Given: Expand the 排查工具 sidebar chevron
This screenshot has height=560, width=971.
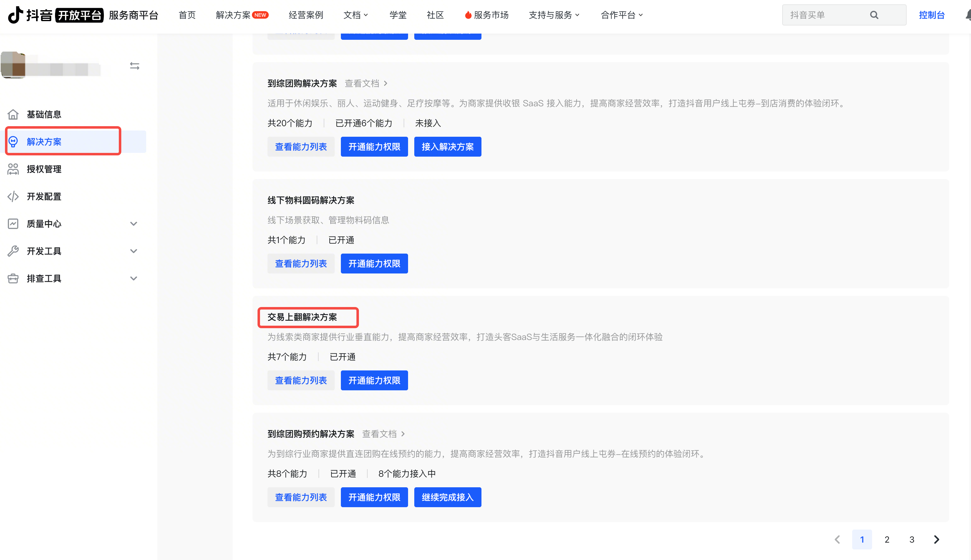Looking at the screenshot, I should coord(133,278).
